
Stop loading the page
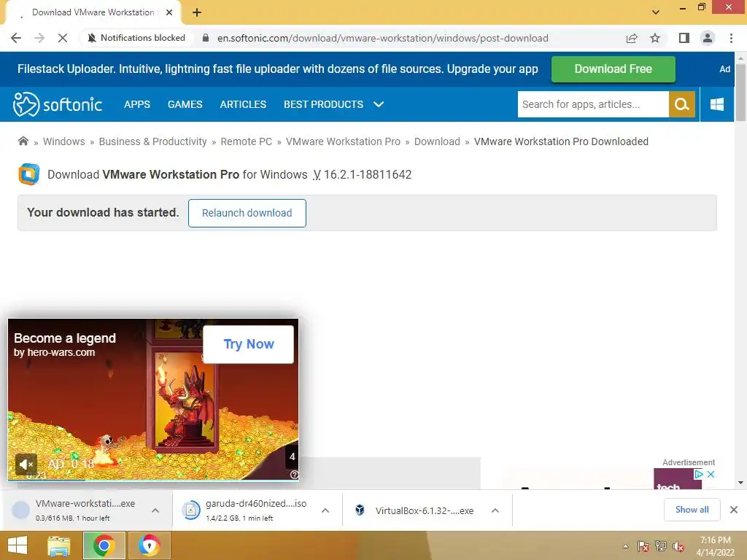tap(63, 38)
